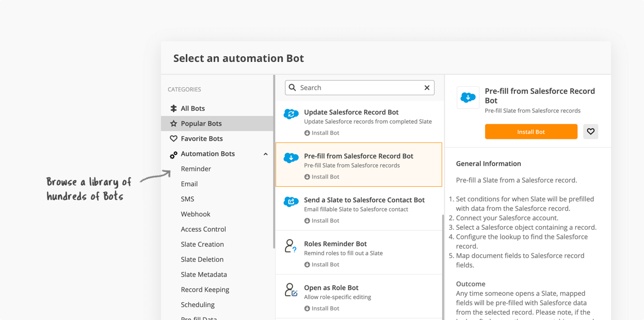Click the Open as Role Bot person icon
The width and height of the screenshot is (644, 320).
click(x=291, y=290)
